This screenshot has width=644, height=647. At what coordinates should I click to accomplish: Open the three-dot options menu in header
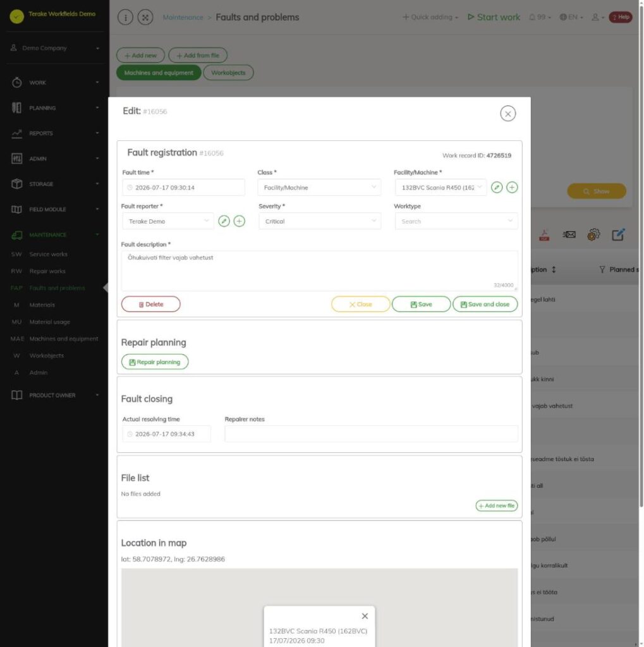[125, 17]
